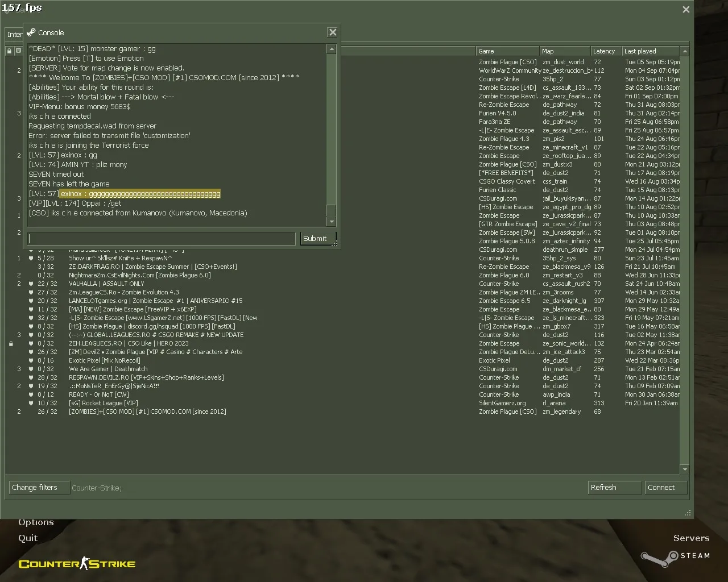Click the console scroll down arrow
The width and height of the screenshot is (728, 582).
pyautogui.click(x=332, y=222)
